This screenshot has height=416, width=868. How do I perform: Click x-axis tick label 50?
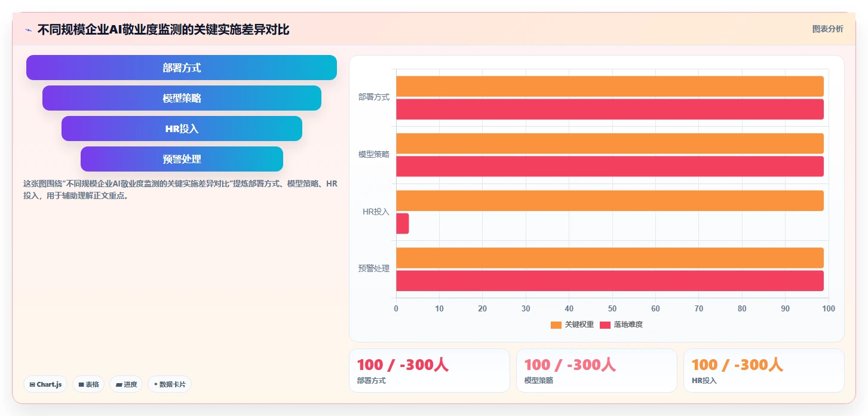(612, 308)
